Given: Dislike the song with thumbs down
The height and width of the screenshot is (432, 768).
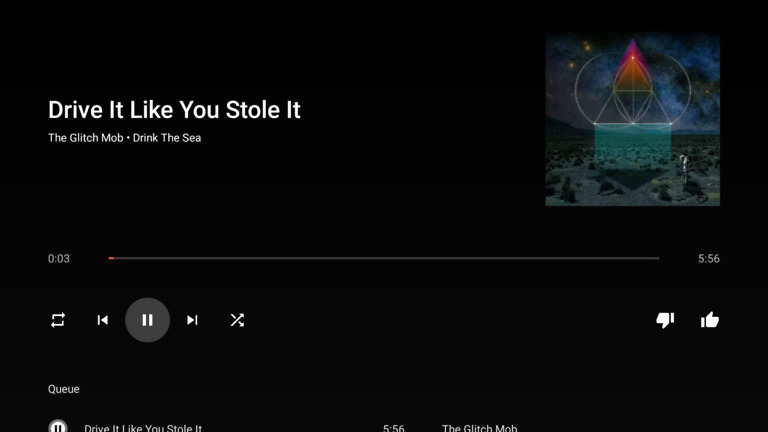Looking at the screenshot, I should pos(665,320).
